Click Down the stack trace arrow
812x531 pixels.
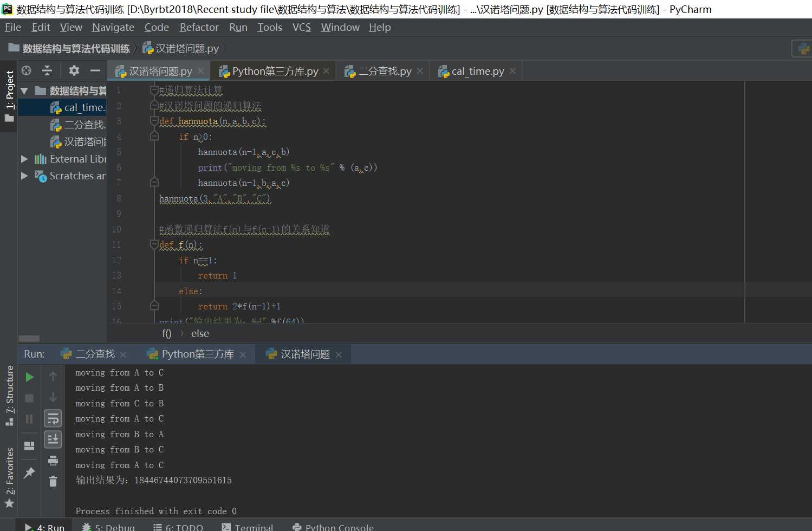[53, 397]
